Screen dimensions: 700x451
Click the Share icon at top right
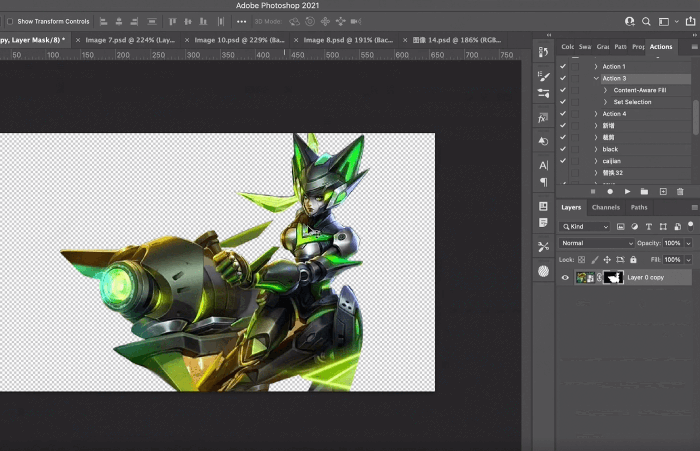(690, 21)
